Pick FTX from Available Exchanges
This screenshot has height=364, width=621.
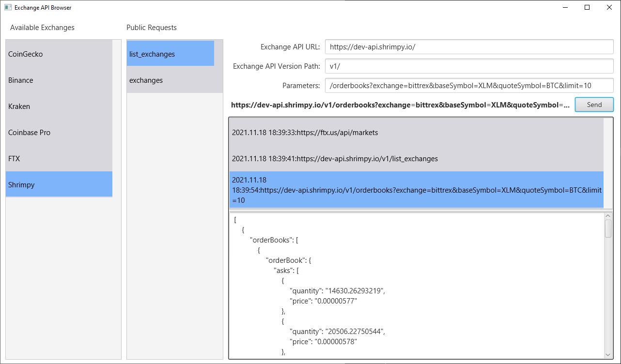[59, 159]
